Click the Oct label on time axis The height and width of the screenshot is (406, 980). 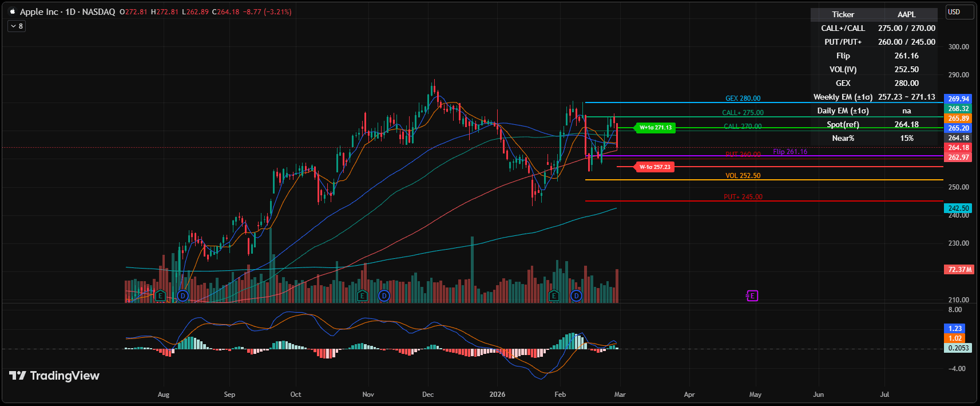pos(296,395)
